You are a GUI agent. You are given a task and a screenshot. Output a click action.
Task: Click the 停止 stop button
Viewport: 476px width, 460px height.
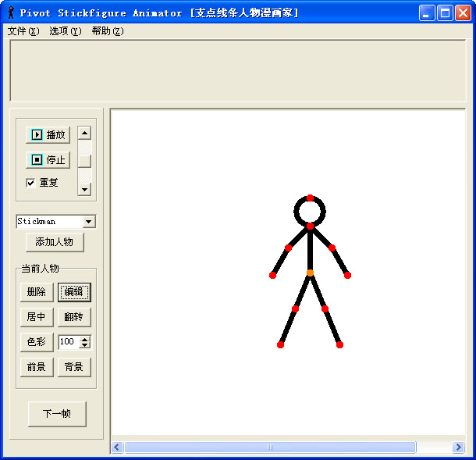pyautogui.click(x=48, y=160)
